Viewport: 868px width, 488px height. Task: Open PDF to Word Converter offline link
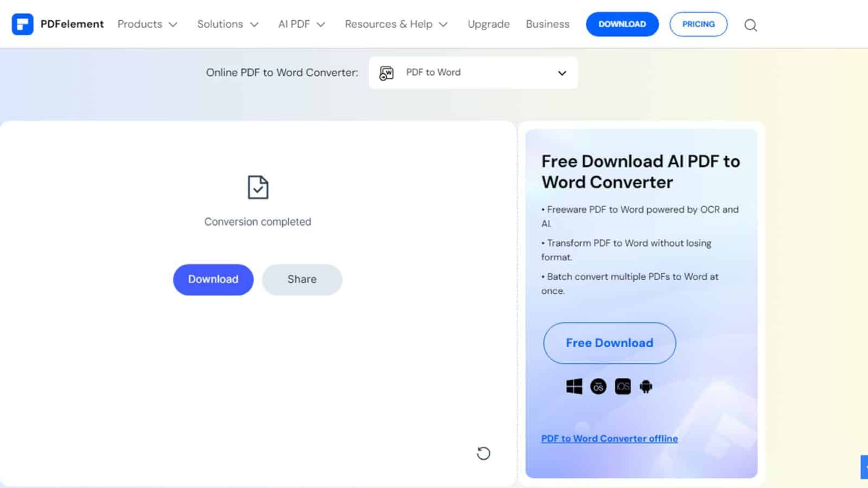[x=609, y=438]
